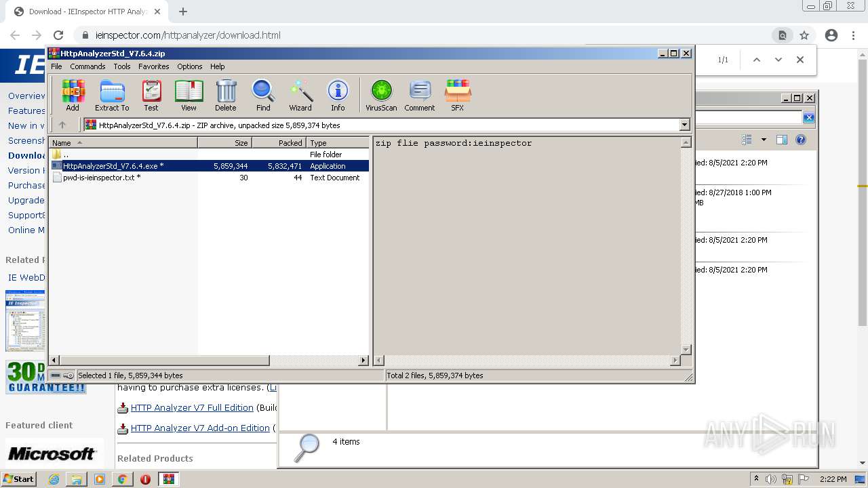Open the Help menu

217,66
